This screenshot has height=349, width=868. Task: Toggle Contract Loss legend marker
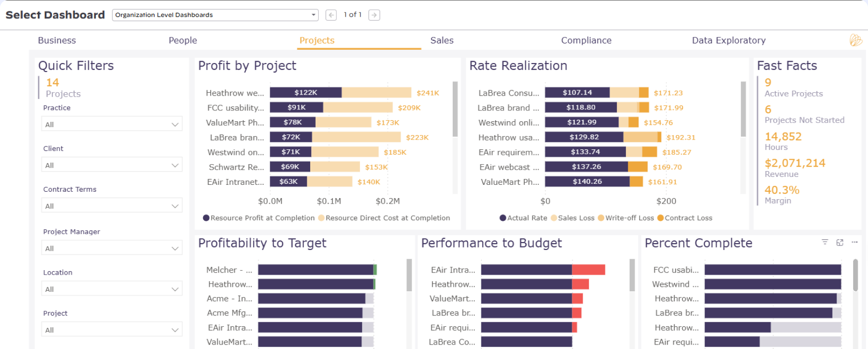(660, 218)
